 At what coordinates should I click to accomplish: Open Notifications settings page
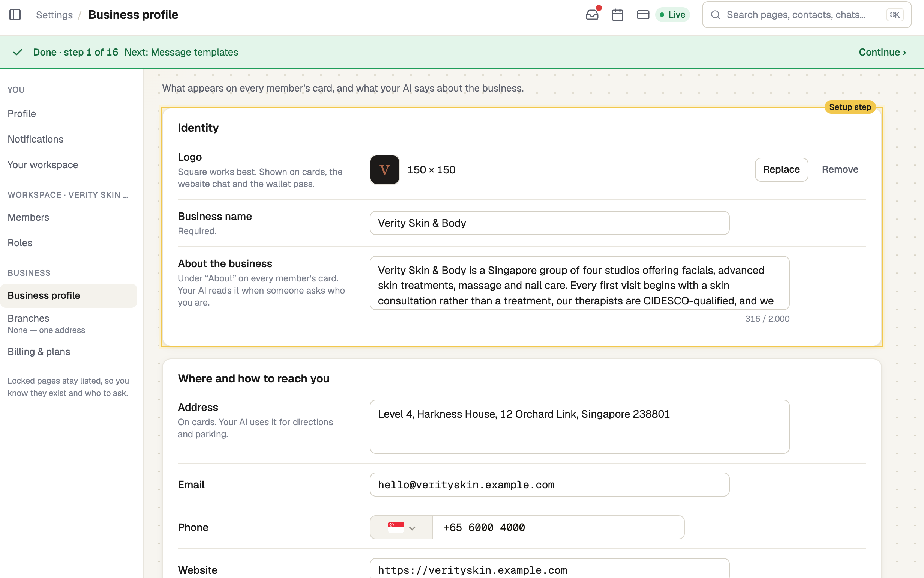tap(69, 139)
